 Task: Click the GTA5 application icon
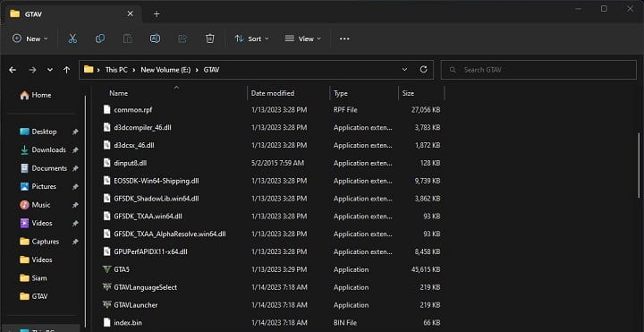click(x=106, y=269)
